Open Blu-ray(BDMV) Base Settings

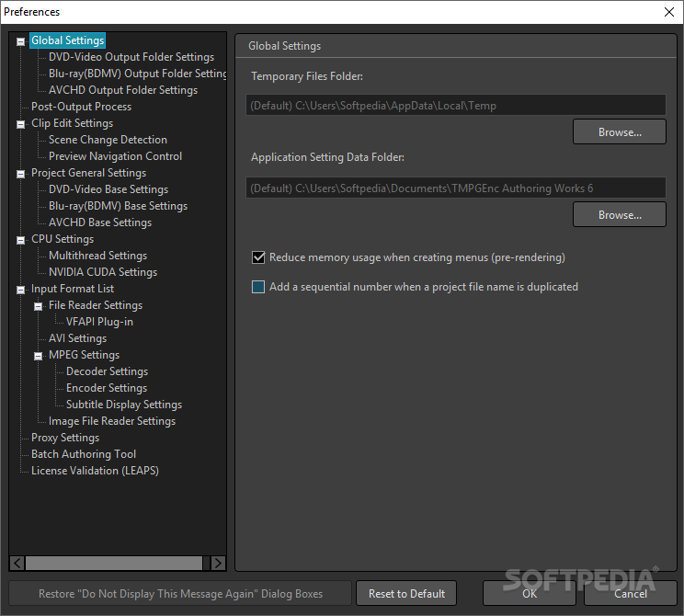pos(118,206)
